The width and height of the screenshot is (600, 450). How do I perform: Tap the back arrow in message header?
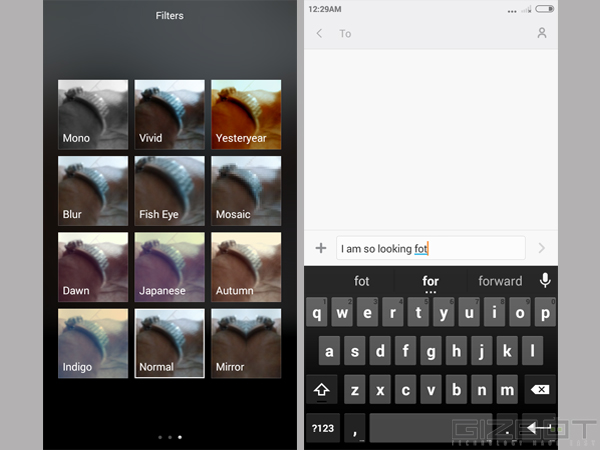[x=319, y=33]
